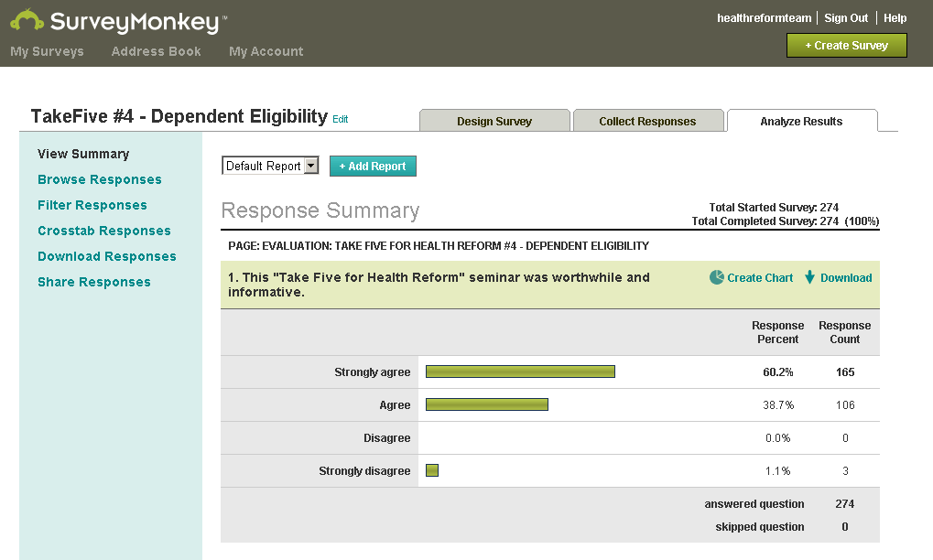The image size is (933, 560).
Task: Go to Filter Responses
Action: [92, 205]
